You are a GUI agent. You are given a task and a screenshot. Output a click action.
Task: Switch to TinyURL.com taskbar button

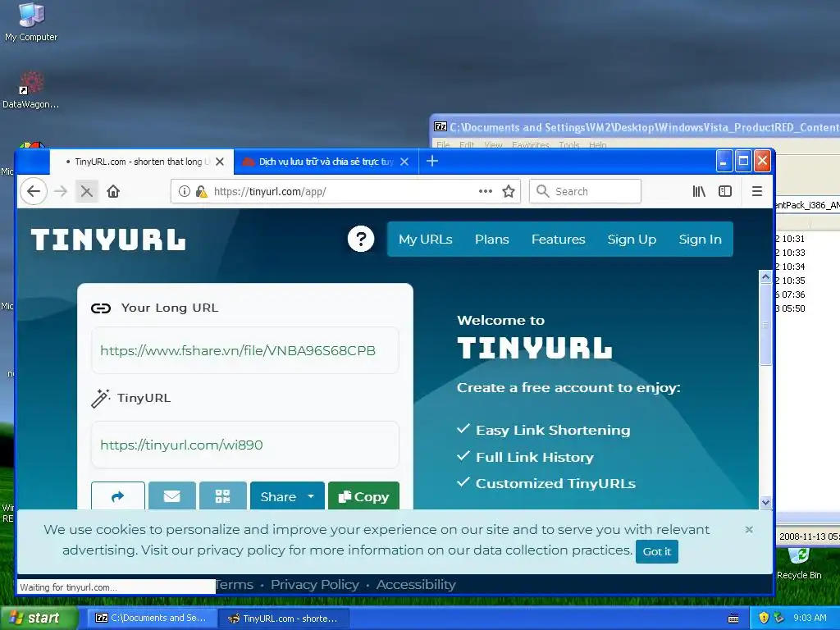pos(283,619)
